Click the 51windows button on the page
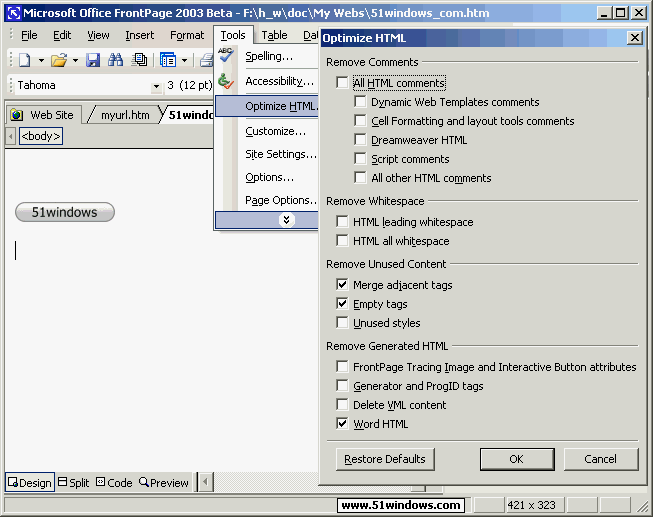 coord(65,212)
